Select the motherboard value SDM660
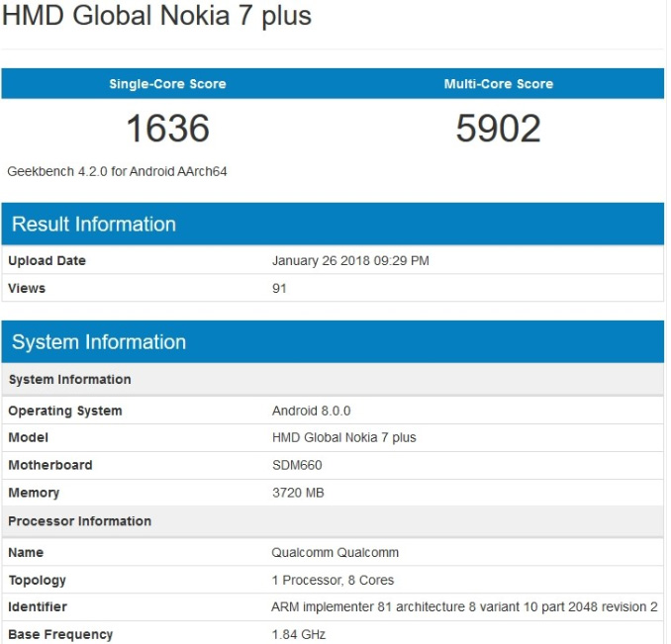 (297, 465)
